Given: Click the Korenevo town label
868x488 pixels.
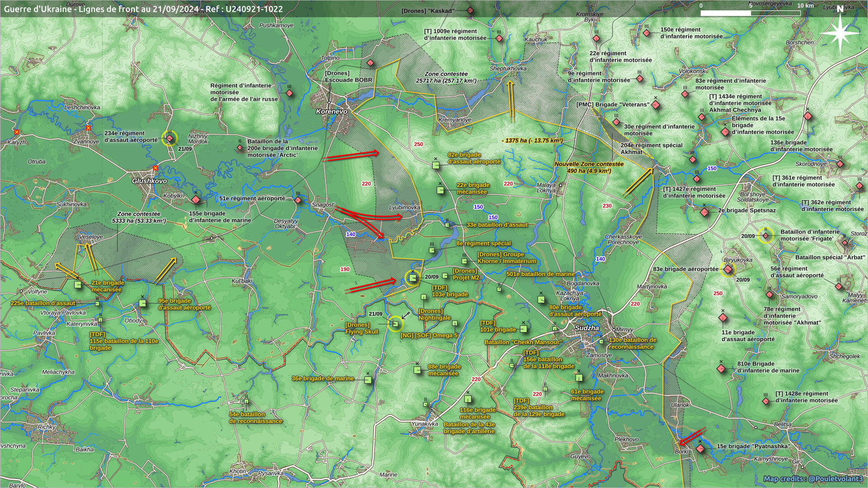Looking at the screenshot, I should 331,111.
